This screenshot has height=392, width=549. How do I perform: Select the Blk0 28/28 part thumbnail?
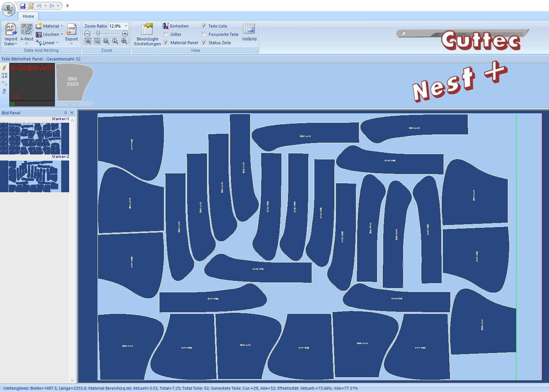(x=74, y=82)
